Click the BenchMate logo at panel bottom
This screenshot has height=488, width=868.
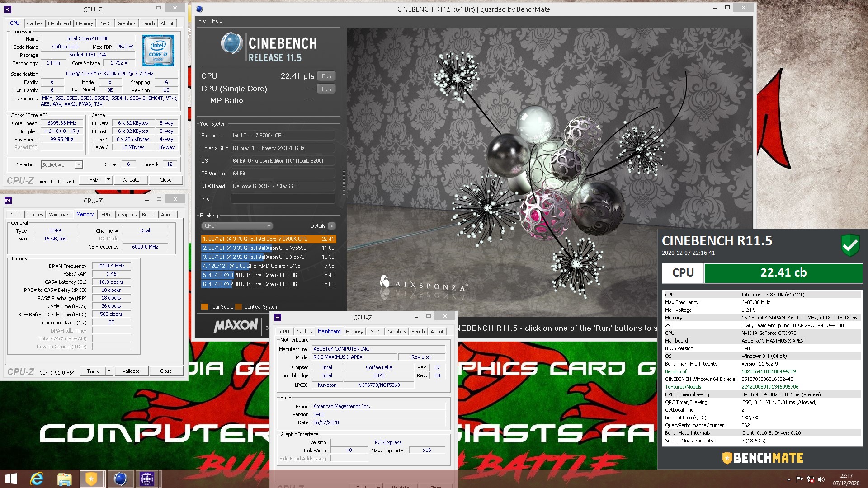click(x=762, y=458)
